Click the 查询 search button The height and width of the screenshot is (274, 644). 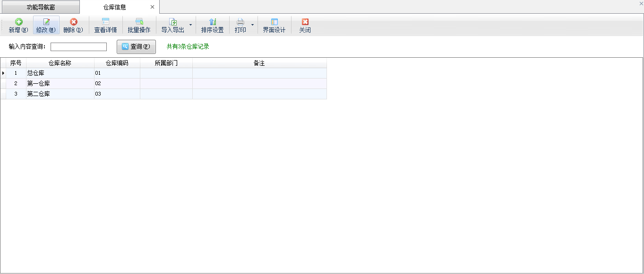136,47
